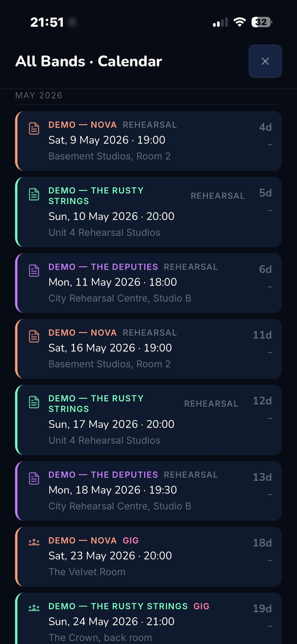This screenshot has width=297, height=644.
Task: Click the green document icon for 10 May rehearsal
Action: pos(34,194)
